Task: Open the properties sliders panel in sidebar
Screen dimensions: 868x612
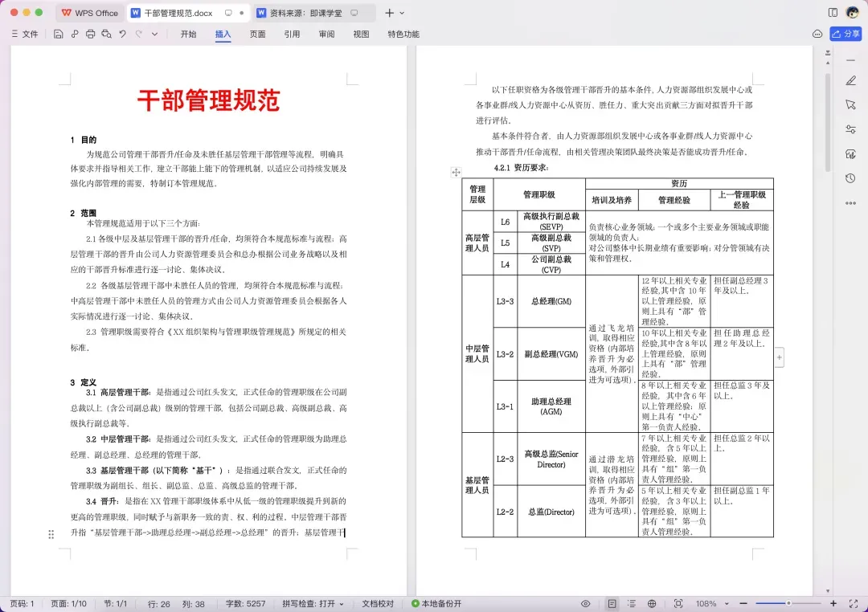Action: (x=851, y=129)
